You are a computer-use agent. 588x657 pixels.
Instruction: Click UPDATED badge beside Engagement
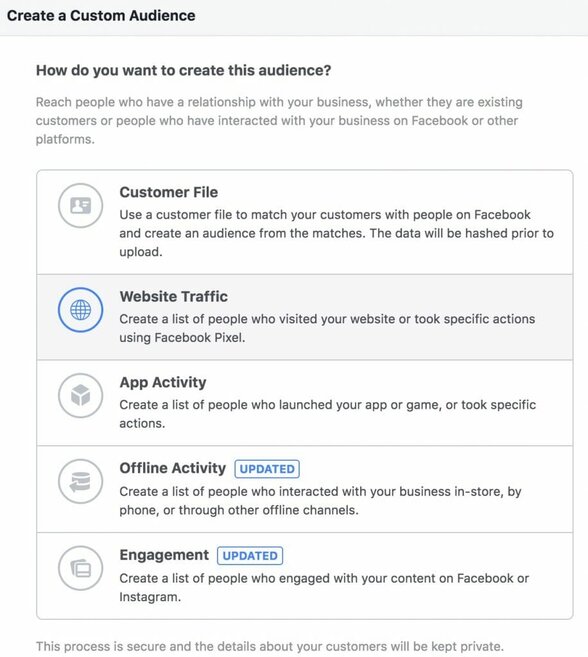[250, 556]
